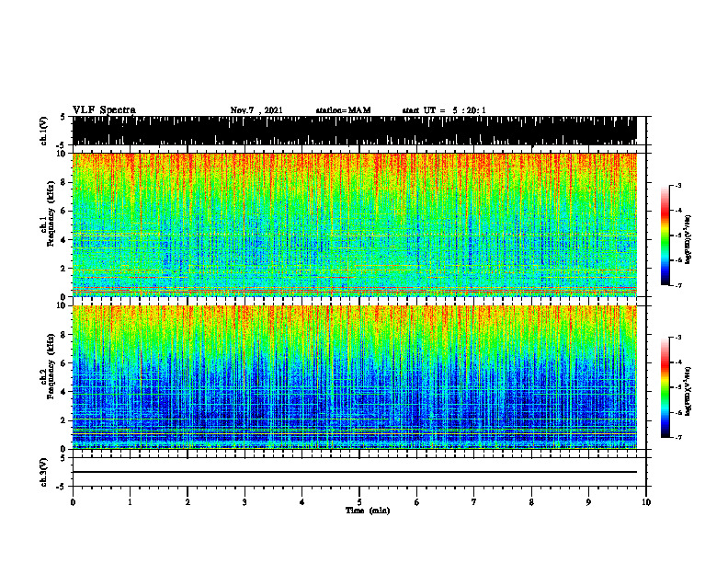The width and height of the screenshot is (728, 563).
Task: Click the "8" tick label on the time axis
Action: [x=531, y=502]
